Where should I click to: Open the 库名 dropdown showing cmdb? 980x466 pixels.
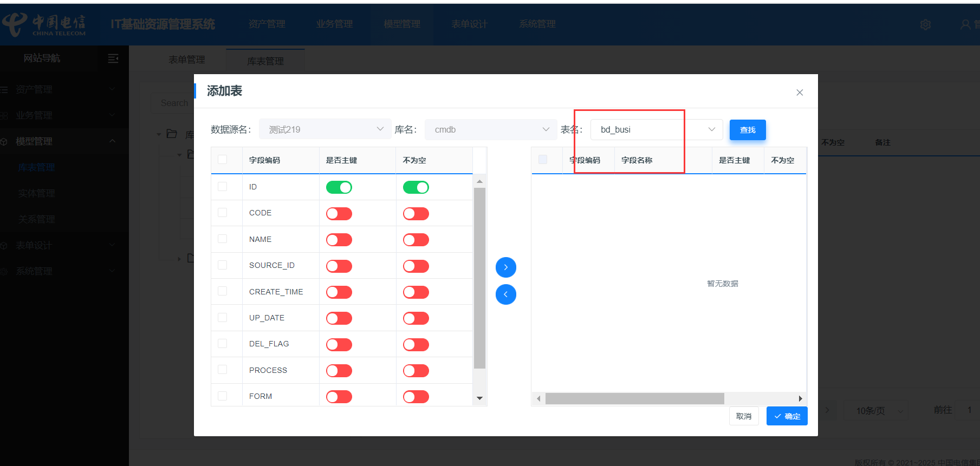click(x=491, y=129)
